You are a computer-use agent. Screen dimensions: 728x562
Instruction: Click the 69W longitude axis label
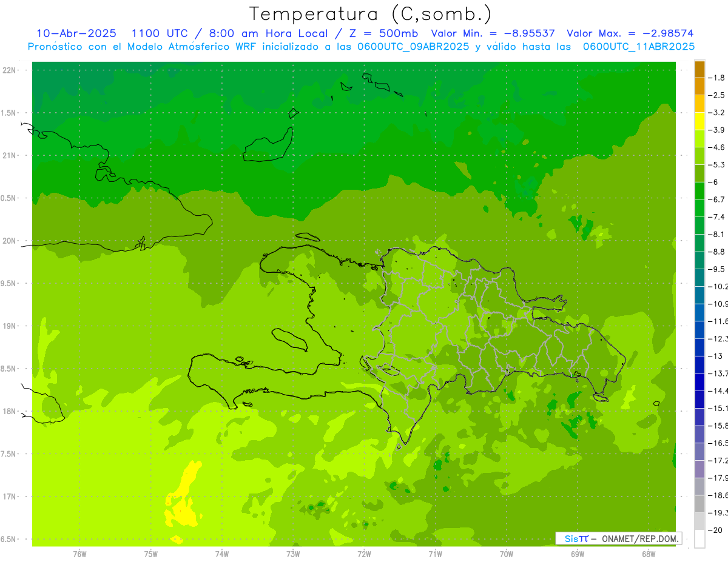[x=578, y=554]
